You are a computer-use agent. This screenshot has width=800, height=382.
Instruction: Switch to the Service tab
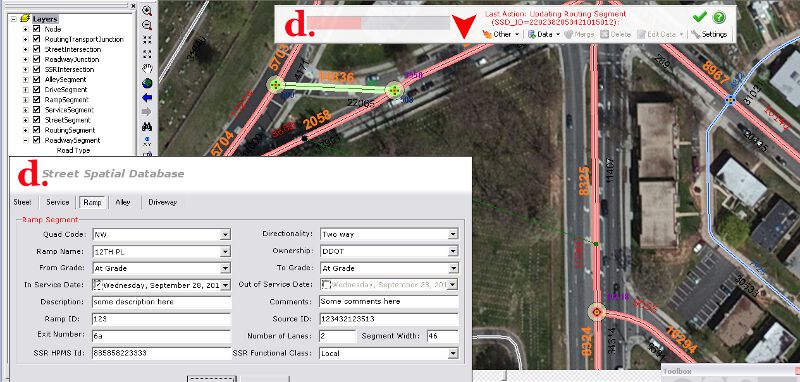(58, 202)
